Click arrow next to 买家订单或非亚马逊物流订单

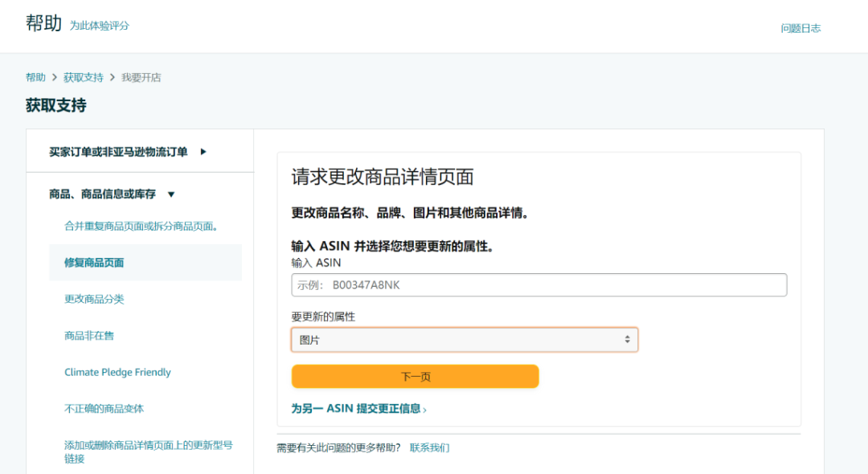203,152
